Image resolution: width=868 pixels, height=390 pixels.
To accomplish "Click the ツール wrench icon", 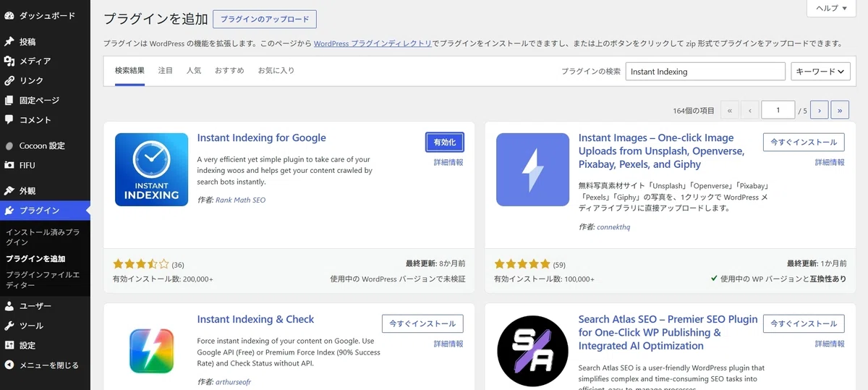I will click(9, 326).
